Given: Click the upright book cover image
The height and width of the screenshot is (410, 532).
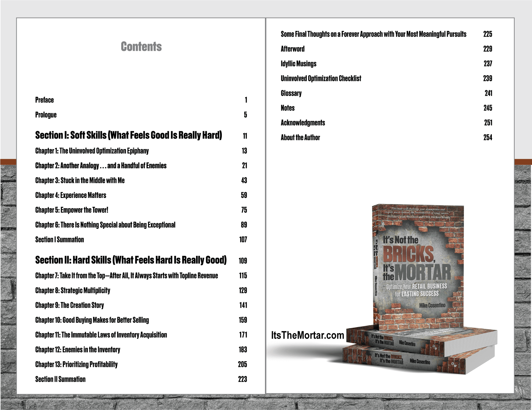Looking at the screenshot, I should click(418, 267).
